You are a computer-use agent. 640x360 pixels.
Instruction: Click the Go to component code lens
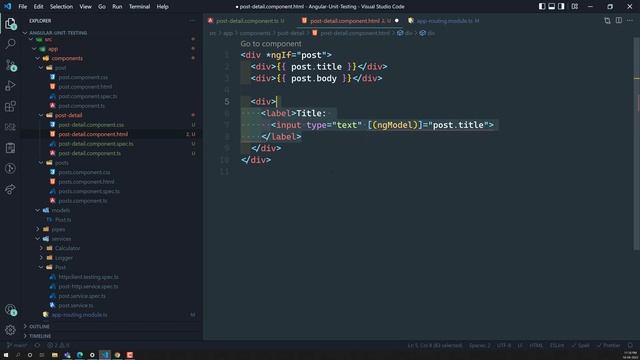(x=271, y=44)
